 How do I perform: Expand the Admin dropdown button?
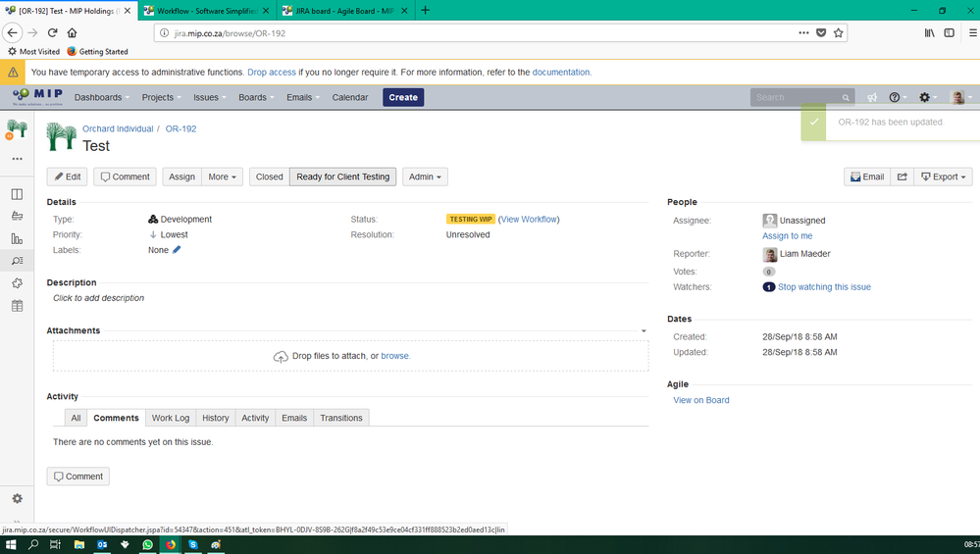[x=425, y=176]
